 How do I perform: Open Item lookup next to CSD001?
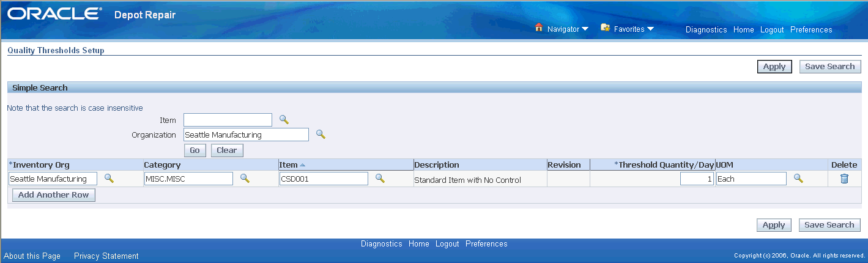[380, 178]
